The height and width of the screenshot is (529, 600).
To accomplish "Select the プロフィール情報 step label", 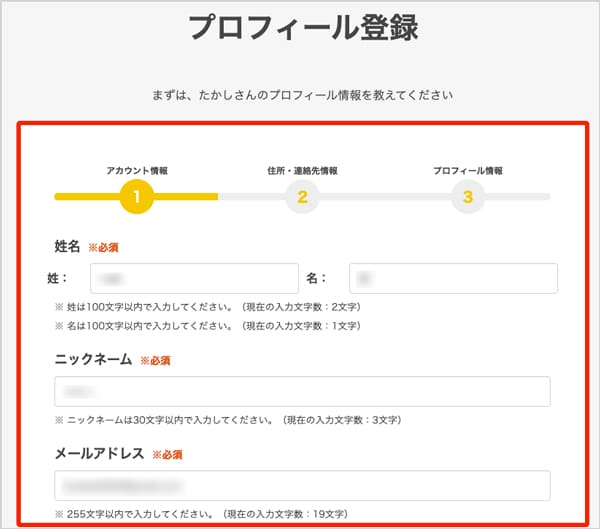I will coord(468,170).
